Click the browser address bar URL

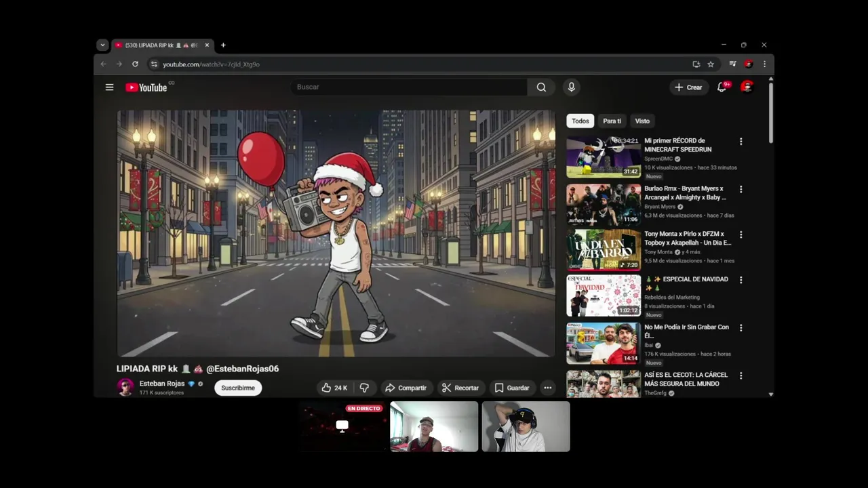[211, 64]
